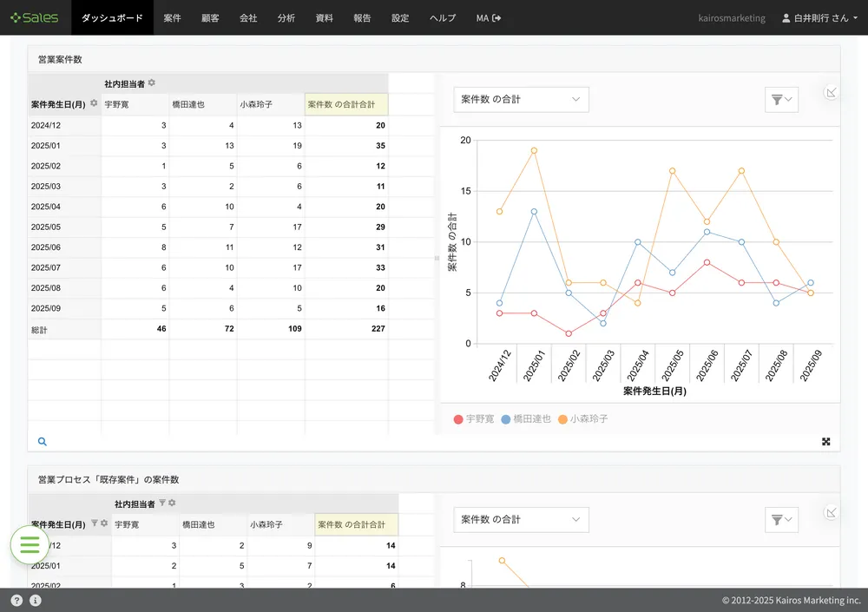Open settings gear next to 社内担当者 in top table
The image size is (868, 612).
[152, 83]
